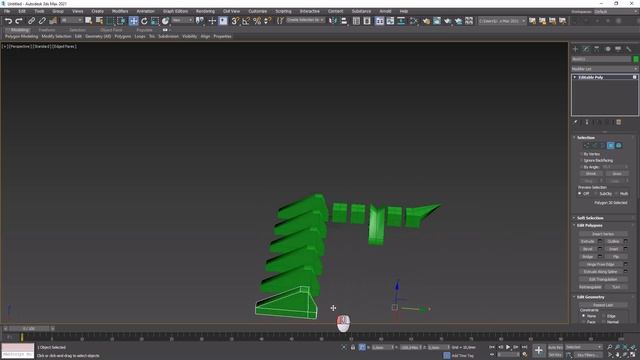Open the Workspaces Default dropdown
This screenshot has width=640, height=360.
[x=615, y=12]
